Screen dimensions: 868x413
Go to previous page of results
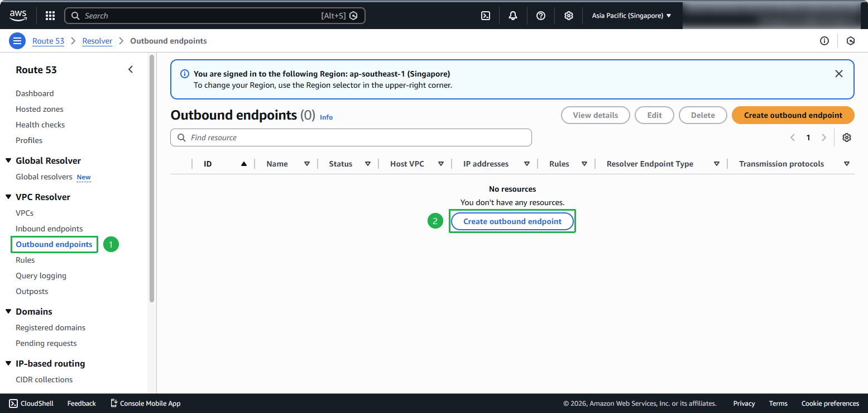(x=792, y=137)
